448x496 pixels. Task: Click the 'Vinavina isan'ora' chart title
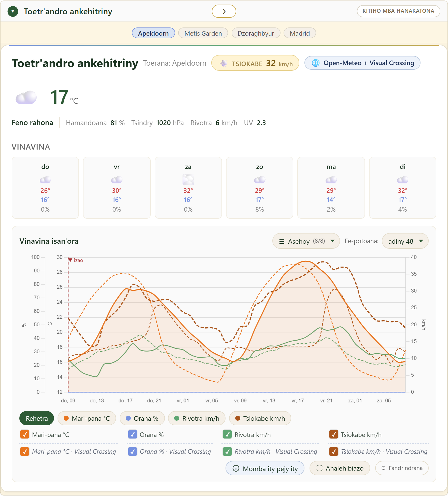[49, 241]
